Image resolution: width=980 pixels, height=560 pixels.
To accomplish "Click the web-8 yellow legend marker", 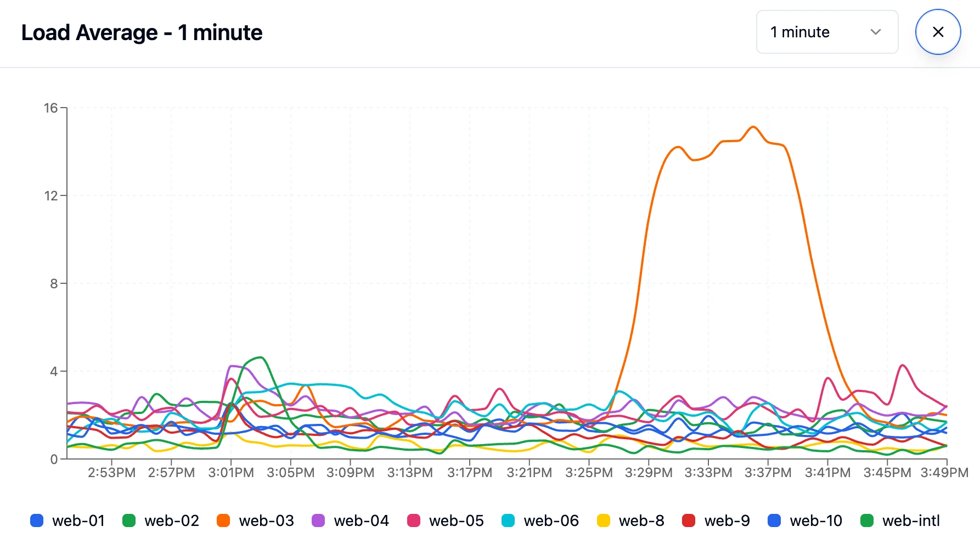I will (603, 520).
